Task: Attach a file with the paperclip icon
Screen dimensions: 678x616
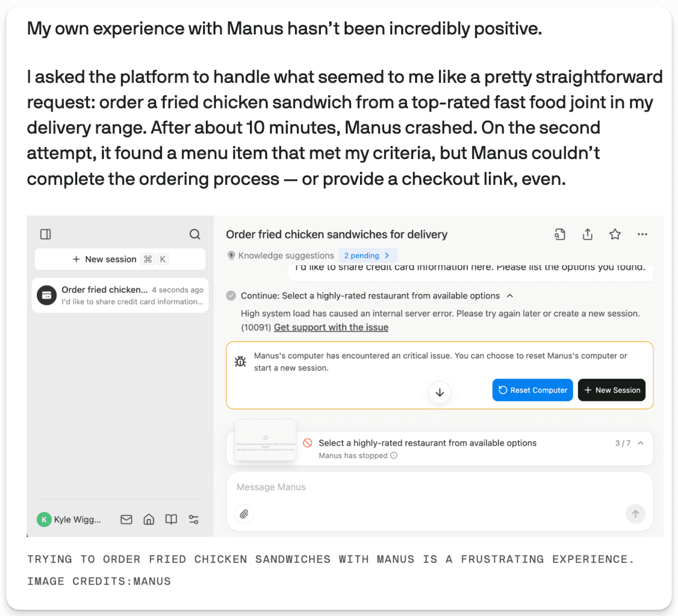Action: 244,514
